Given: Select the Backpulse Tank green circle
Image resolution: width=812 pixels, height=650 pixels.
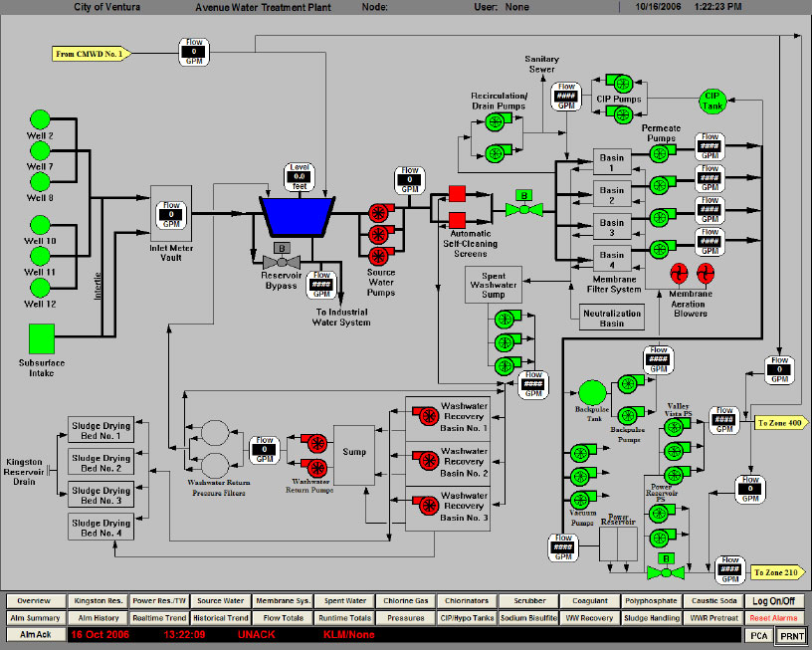Looking at the screenshot, I should [592, 393].
